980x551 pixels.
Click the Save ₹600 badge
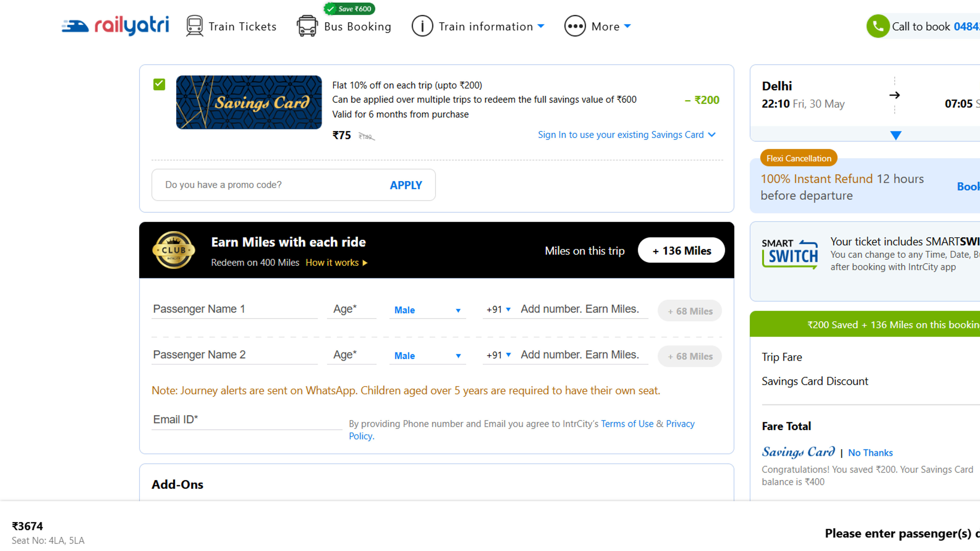point(350,9)
